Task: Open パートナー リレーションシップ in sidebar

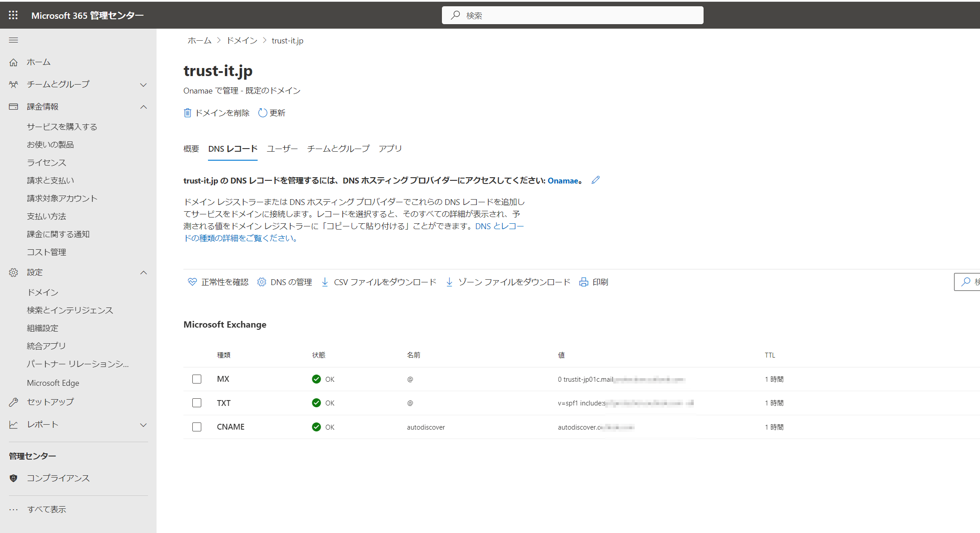Action: [x=78, y=364]
